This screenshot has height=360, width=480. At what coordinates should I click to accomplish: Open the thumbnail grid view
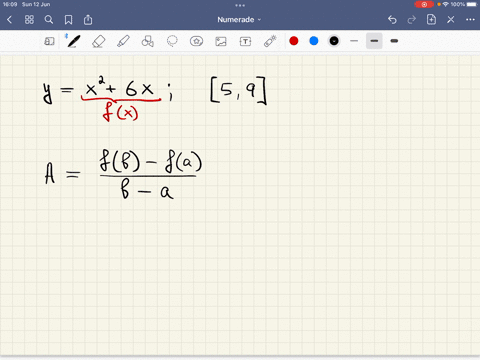pos(29,20)
